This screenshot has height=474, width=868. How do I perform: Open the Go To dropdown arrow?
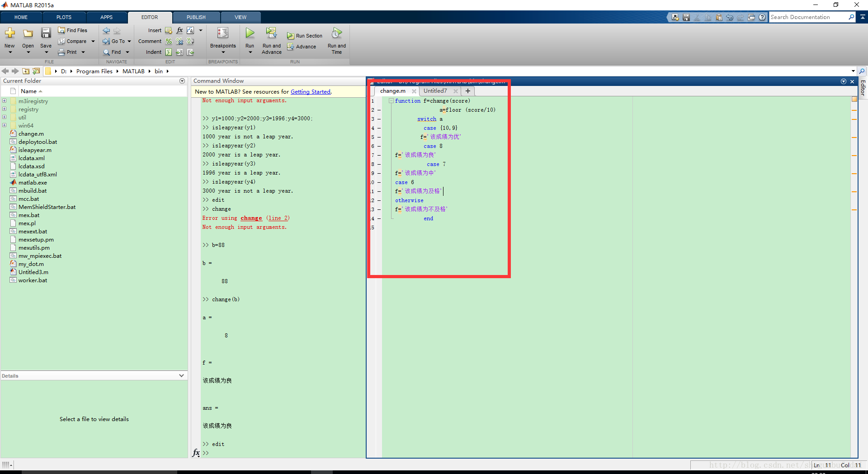[129, 41]
